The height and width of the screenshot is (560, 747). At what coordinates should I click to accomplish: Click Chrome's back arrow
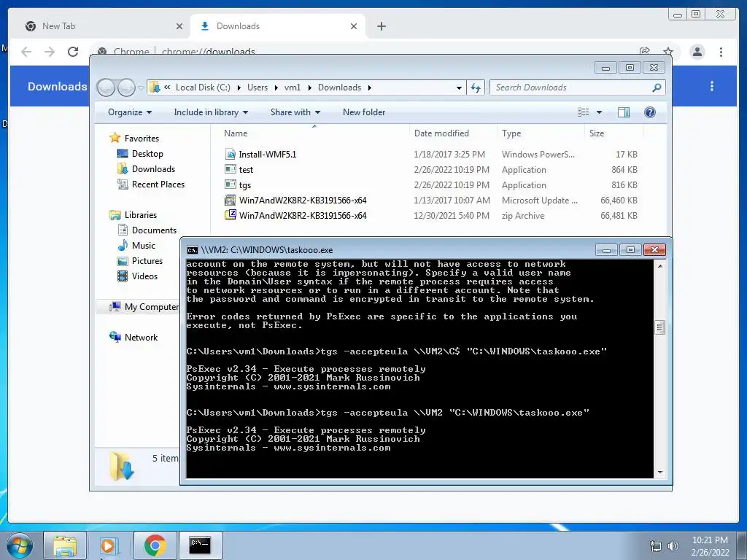(26, 52)
